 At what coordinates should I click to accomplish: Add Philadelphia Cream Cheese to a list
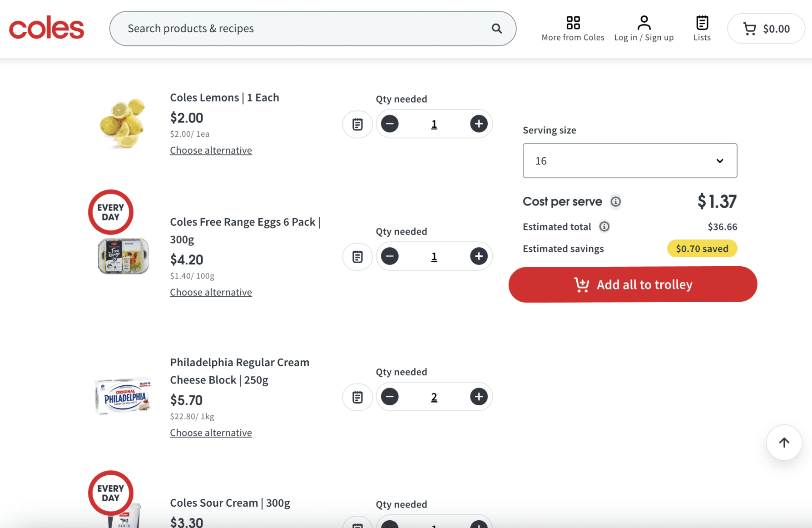(357, 397)
